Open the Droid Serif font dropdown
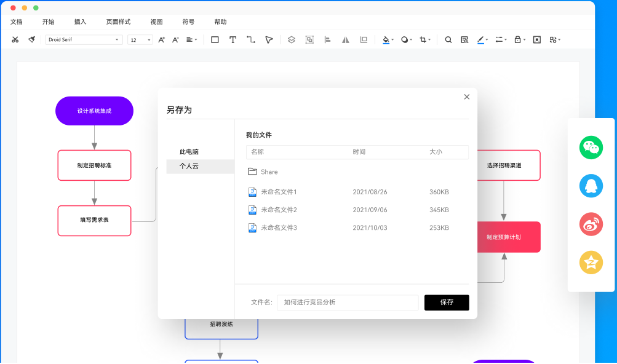 83,39
